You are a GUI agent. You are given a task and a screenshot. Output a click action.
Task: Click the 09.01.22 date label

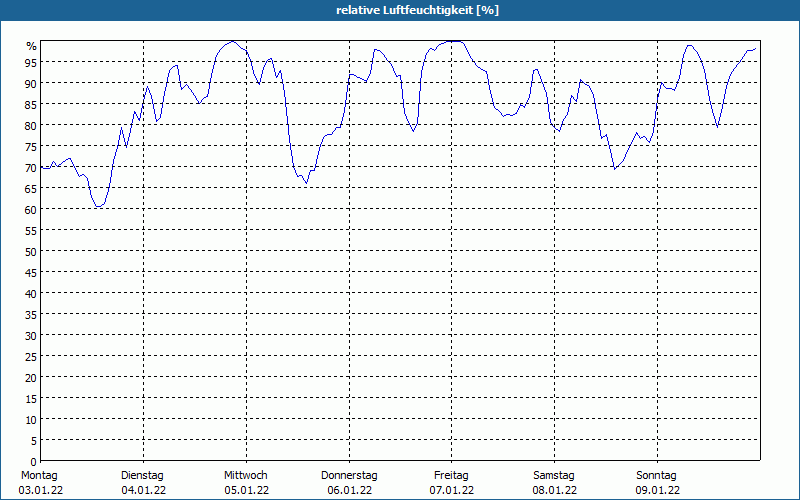pos(657,490)
